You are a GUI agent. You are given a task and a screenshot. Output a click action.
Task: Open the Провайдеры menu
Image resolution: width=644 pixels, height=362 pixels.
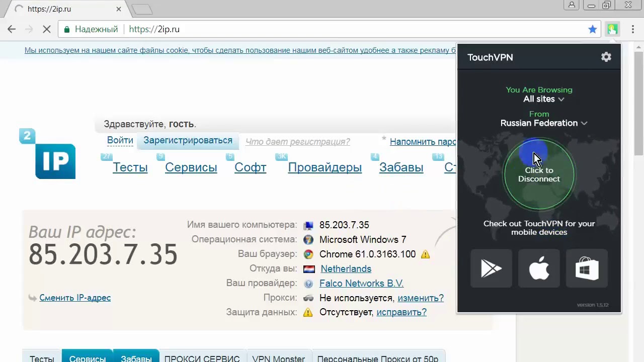tap(325, 167)
